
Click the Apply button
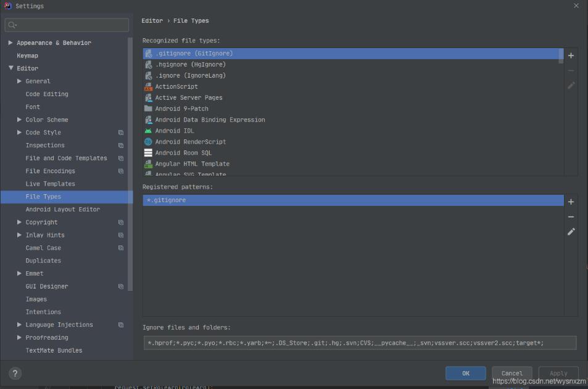(x=558, y=373)
